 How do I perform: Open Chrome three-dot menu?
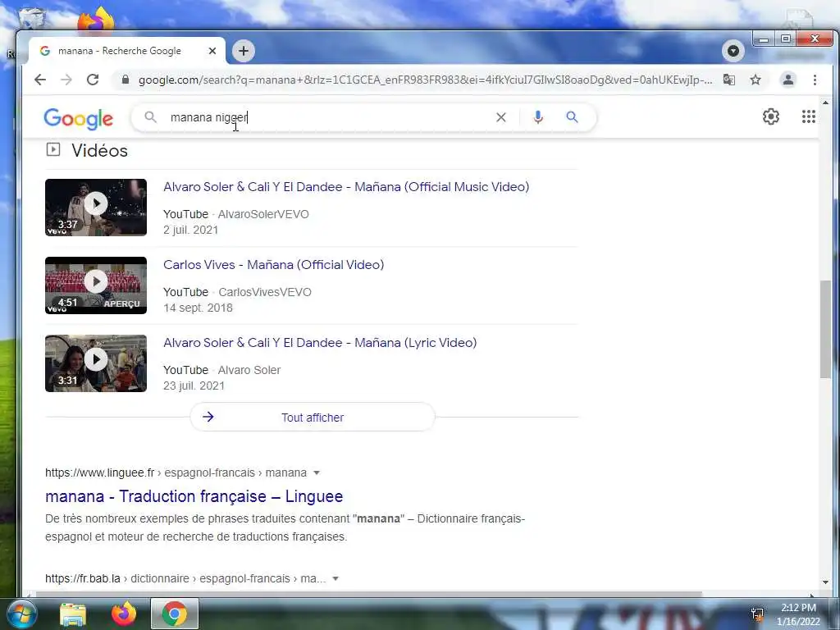tap(815, 80)
